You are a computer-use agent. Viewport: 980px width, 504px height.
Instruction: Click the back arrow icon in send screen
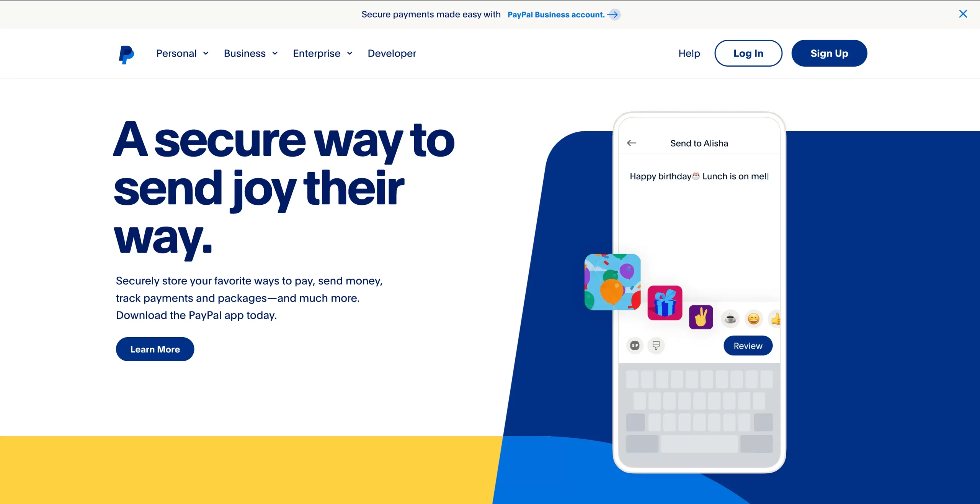pyautogui.click(x=632, y=143)
